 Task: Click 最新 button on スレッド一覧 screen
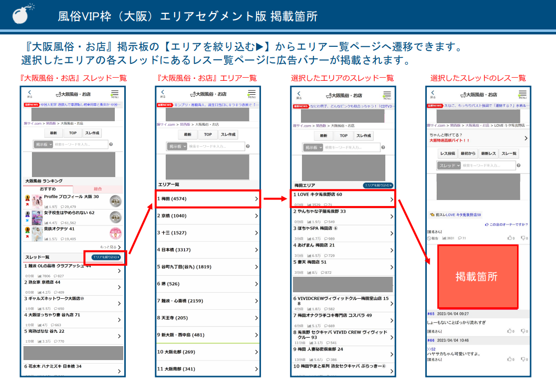pyautogui.click(x=53, y=133)
